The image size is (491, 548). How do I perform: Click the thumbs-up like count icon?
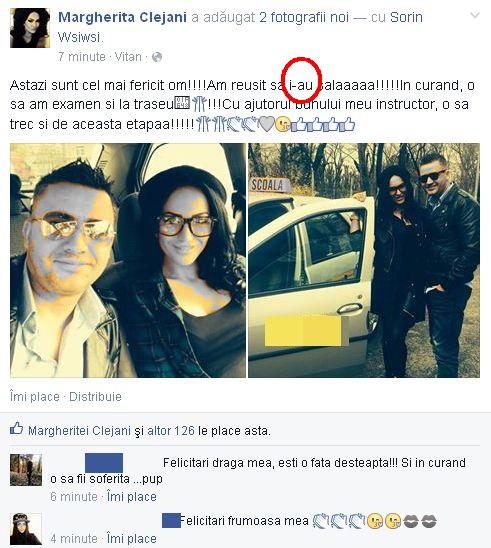tap(16, 429)
